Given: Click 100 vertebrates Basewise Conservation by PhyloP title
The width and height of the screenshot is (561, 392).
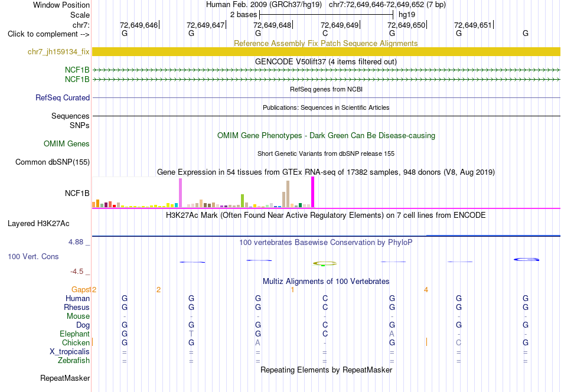Looking at the screenshot, I should click(325, 243).
